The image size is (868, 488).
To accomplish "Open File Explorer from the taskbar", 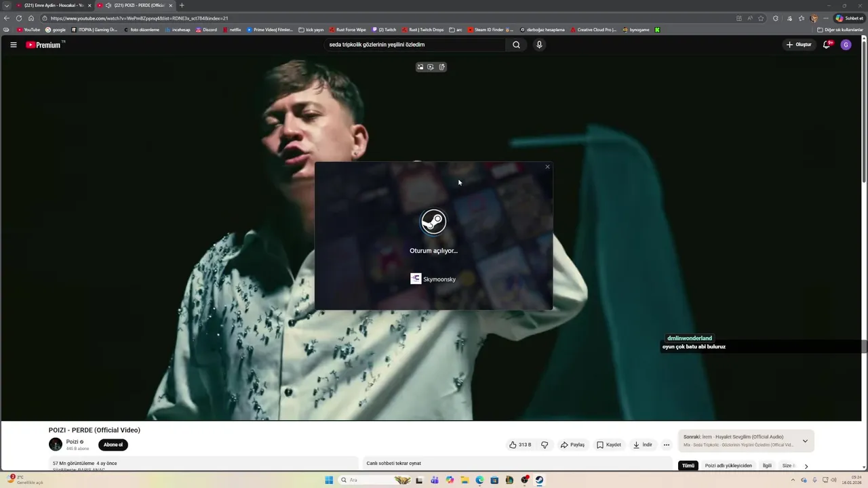I will pos(465,480).
